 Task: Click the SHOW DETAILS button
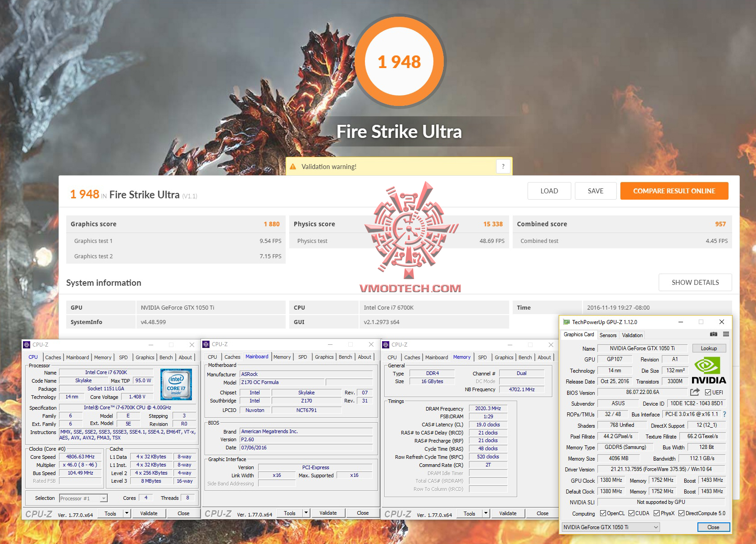695,283
